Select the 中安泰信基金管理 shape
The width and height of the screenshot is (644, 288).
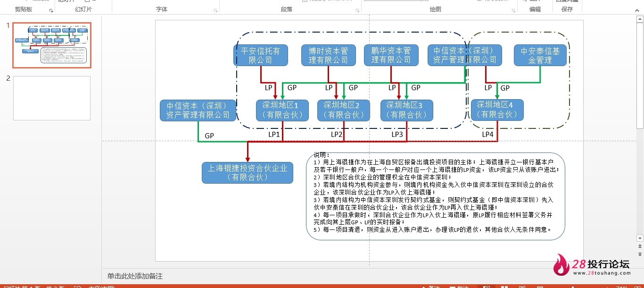540,55
